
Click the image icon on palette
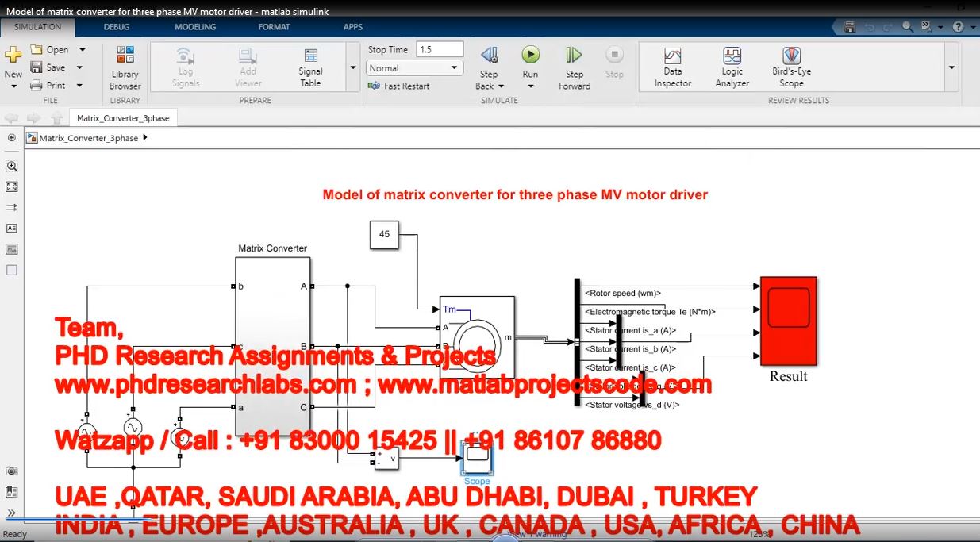click(11, 248)
